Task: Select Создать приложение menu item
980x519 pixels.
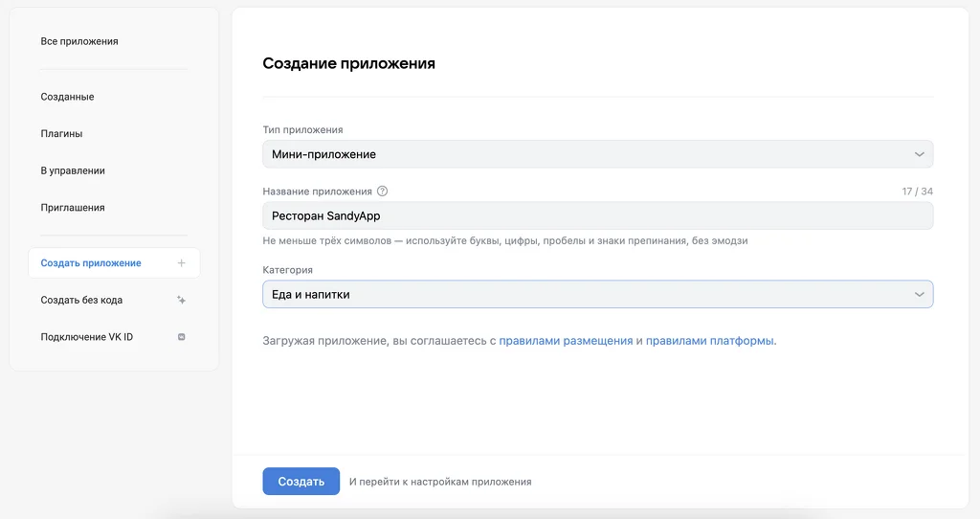Action: point(115,263)
